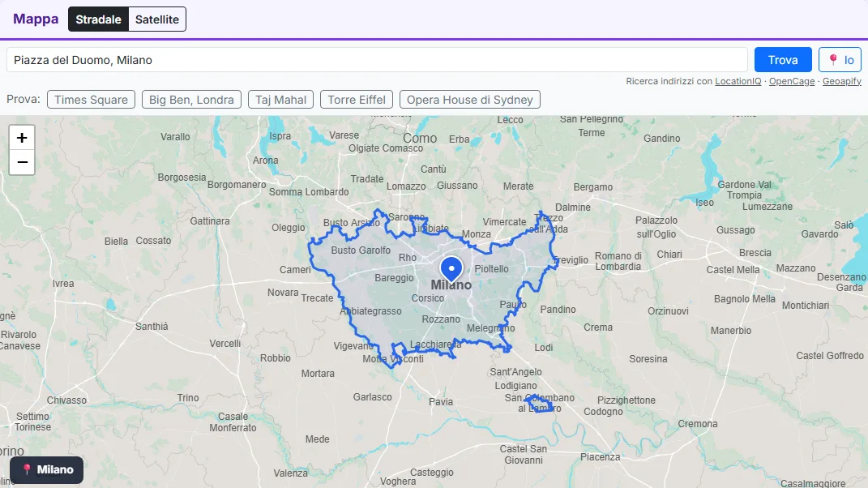The width and height of the screenshot is (868, 488).
Task: Click the Mappa app title
Action: click(x=36, y=19)
